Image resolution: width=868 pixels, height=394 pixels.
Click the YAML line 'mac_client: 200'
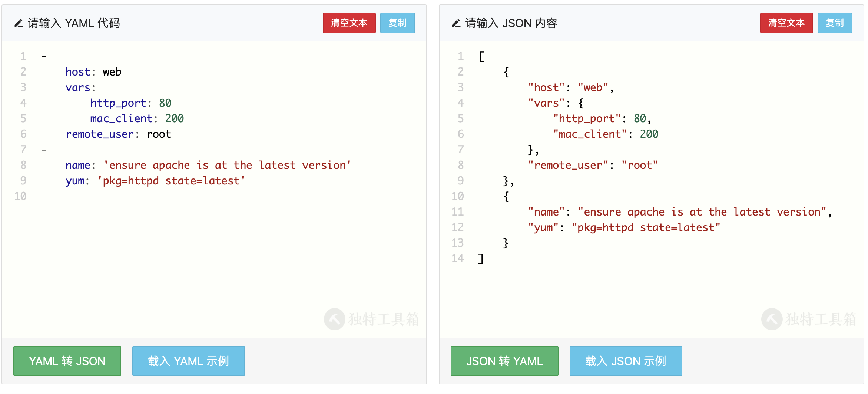(137, 118)
